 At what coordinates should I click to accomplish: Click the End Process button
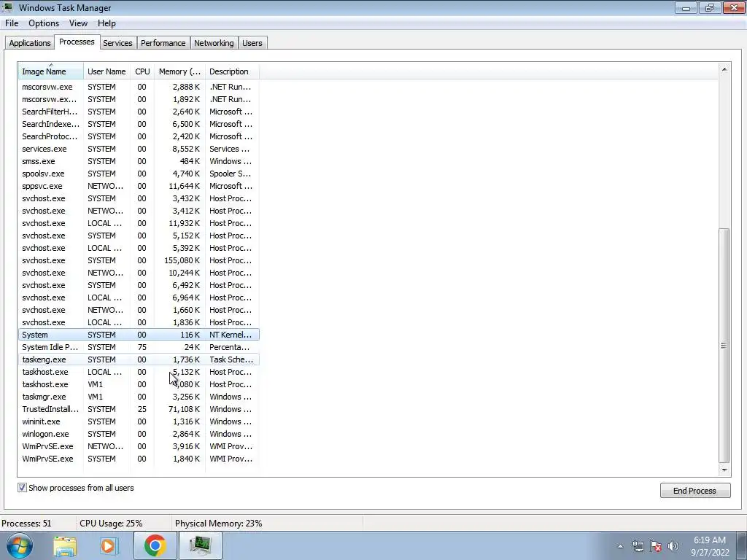point(694,491)
